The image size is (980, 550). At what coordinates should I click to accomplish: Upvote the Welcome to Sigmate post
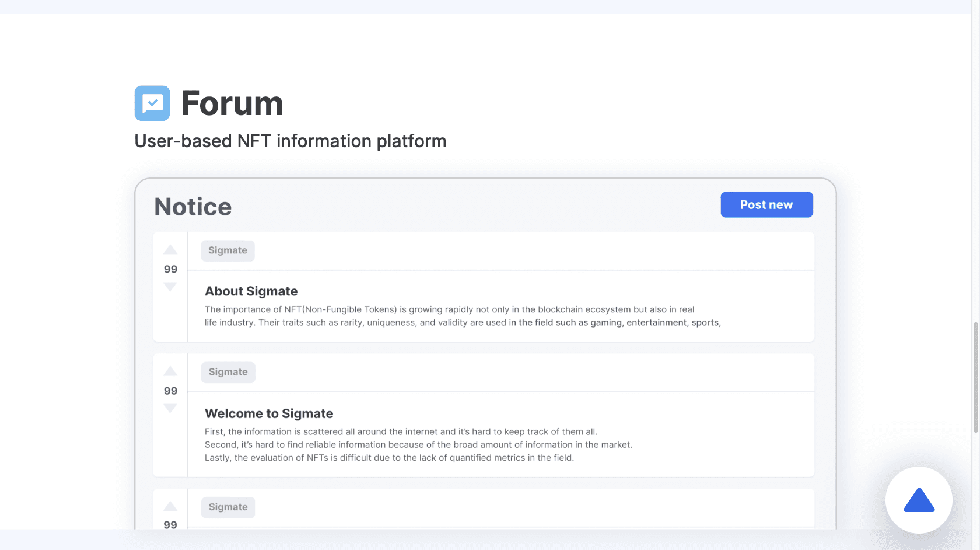point(170,371)
